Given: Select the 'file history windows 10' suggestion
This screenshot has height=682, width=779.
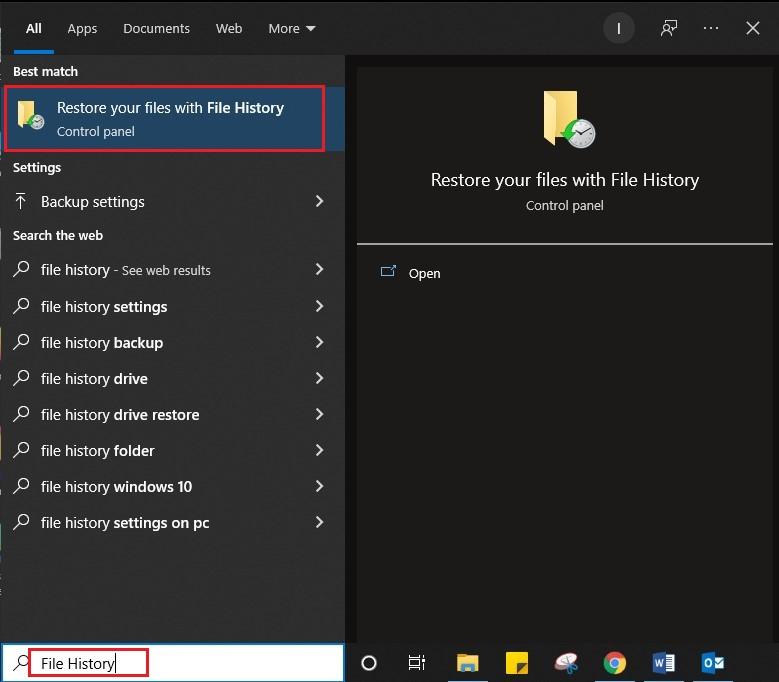Looking at the screenshot, I should (x=173, y=486).
